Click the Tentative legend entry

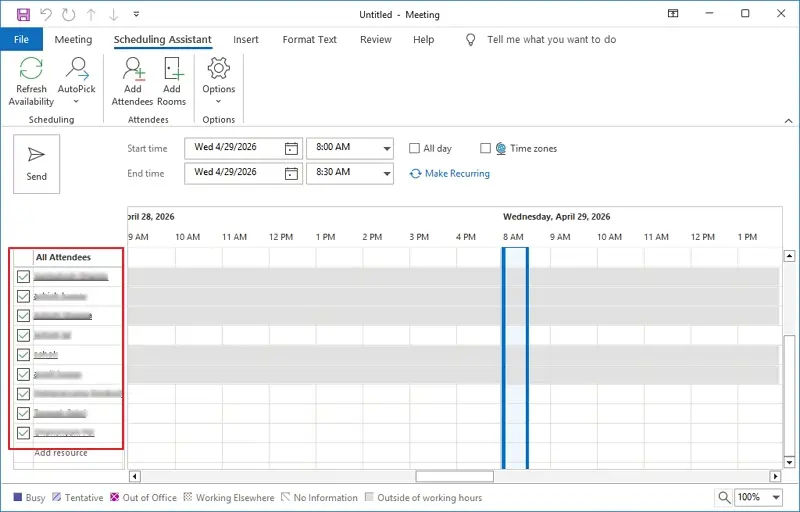[x=78, y=498]
